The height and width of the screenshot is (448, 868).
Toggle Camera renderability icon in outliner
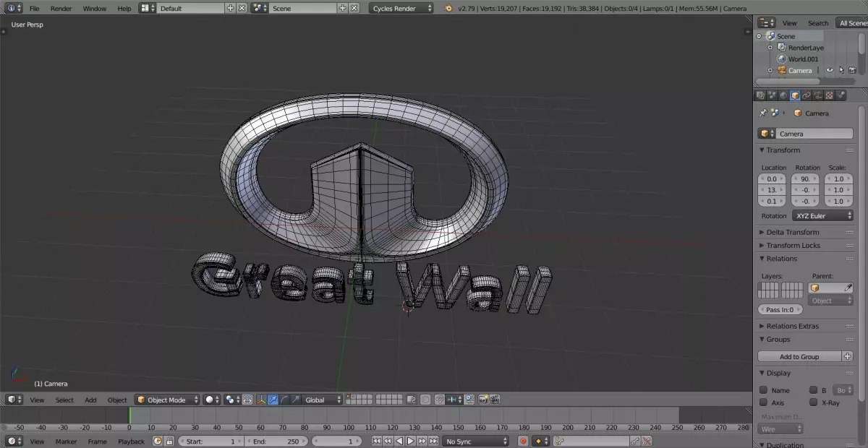[x=852, y=70]
